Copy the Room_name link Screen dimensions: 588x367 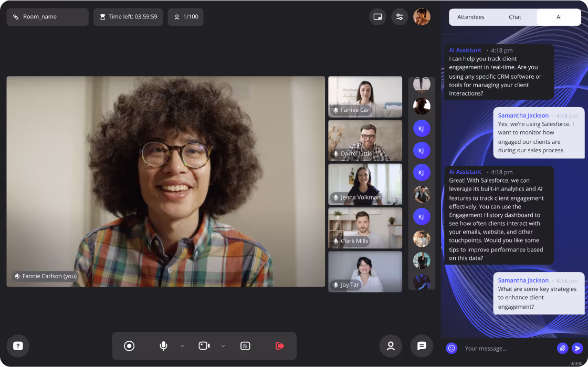click(48, 17)
